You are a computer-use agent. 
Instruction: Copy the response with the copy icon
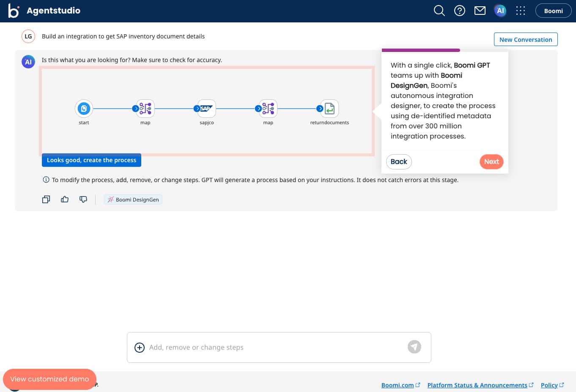click(46, 199)
